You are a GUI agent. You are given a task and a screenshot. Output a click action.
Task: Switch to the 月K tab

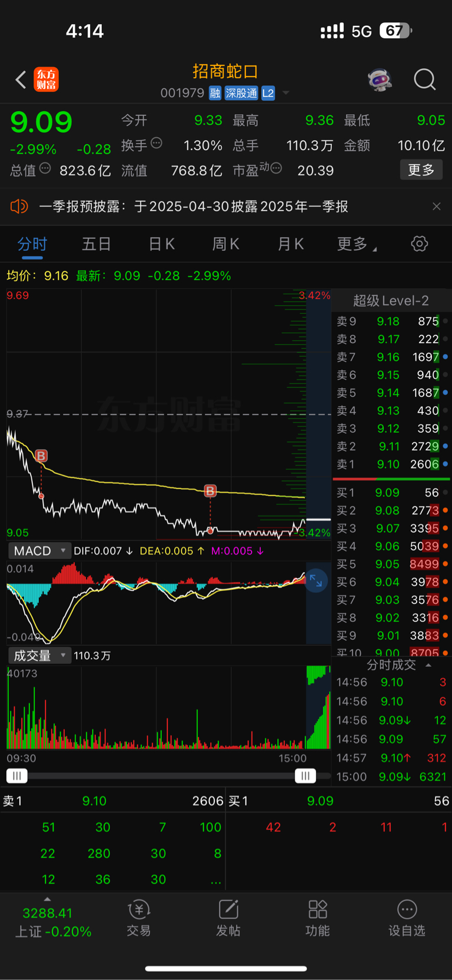coord(290,244)
